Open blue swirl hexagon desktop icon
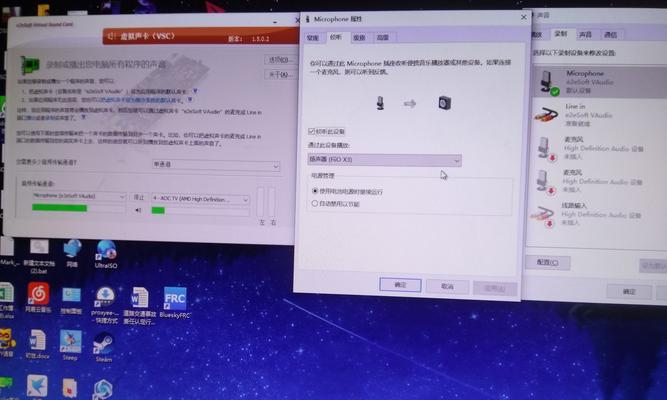Viewport: 667px width, 400px height. (x=103, y=389)
